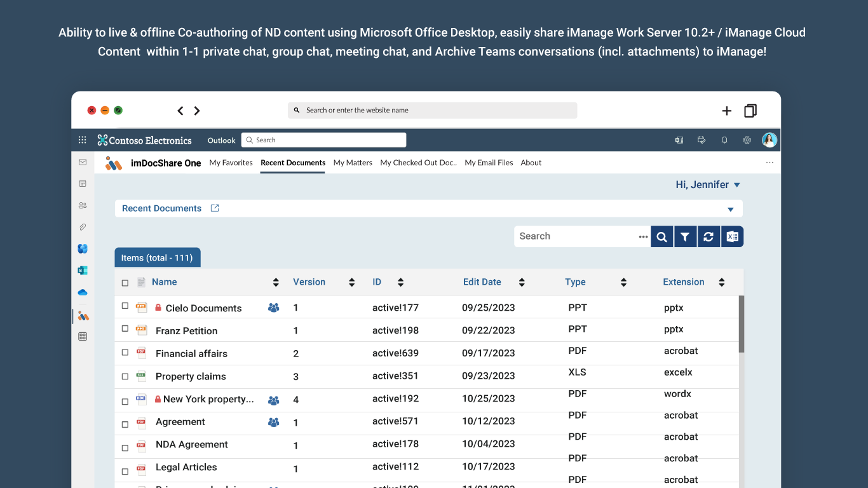Screen dimensions: 868x488
Task: Open the settings gear in header
Action: point(747,140)
